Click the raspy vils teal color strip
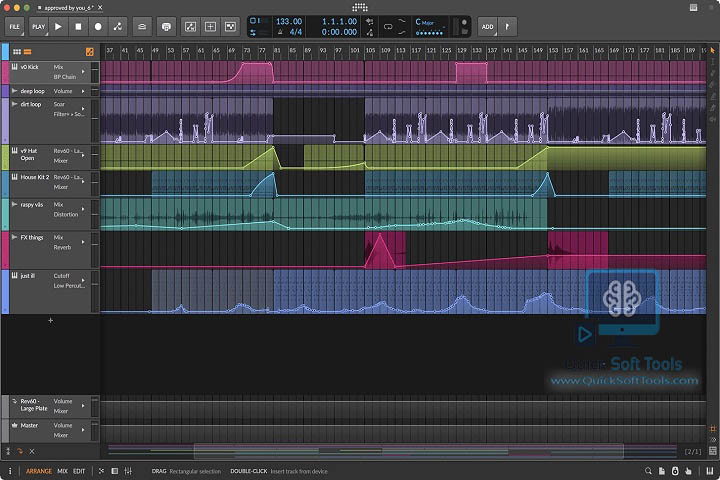 click(x=5, y=214)
